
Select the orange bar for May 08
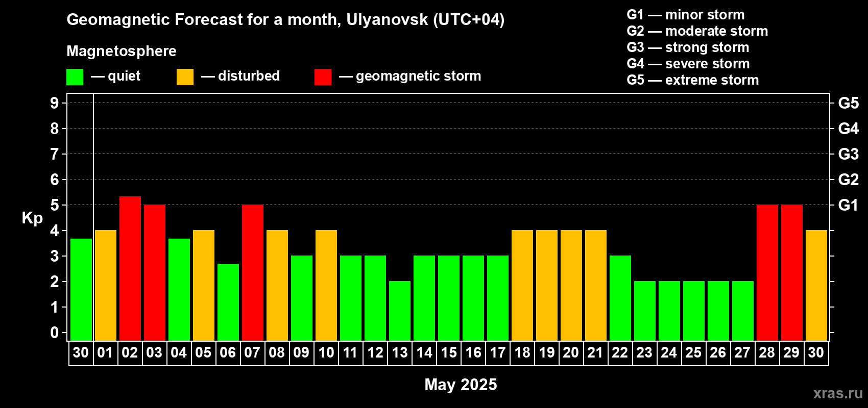pyautogui.click(x=277, y=285)
